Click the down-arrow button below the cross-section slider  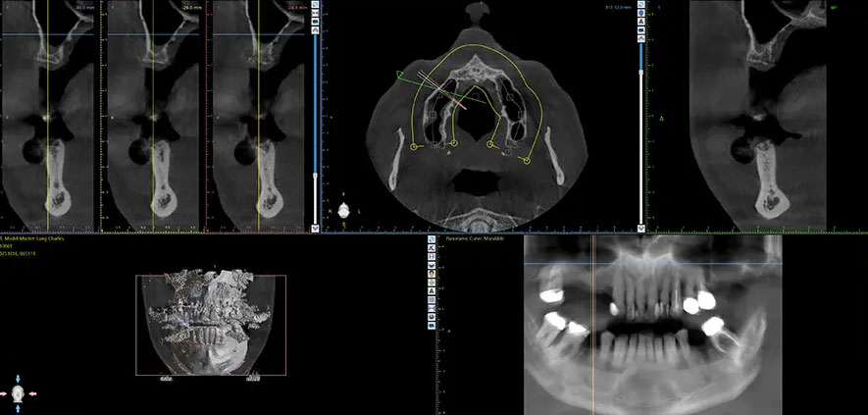tap(316, 228)
